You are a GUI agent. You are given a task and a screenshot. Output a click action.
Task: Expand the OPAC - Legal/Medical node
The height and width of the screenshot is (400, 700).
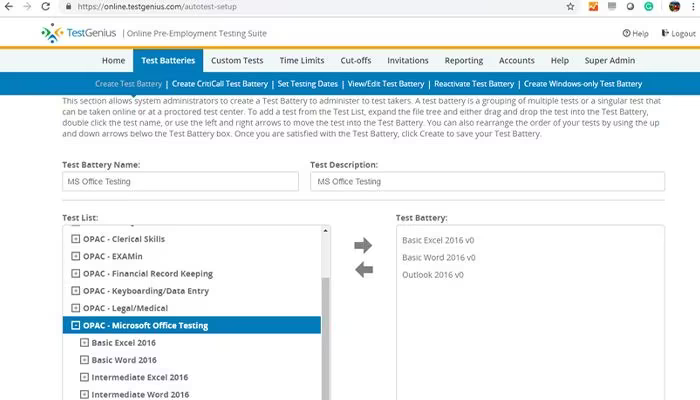(x=75, y=308)
